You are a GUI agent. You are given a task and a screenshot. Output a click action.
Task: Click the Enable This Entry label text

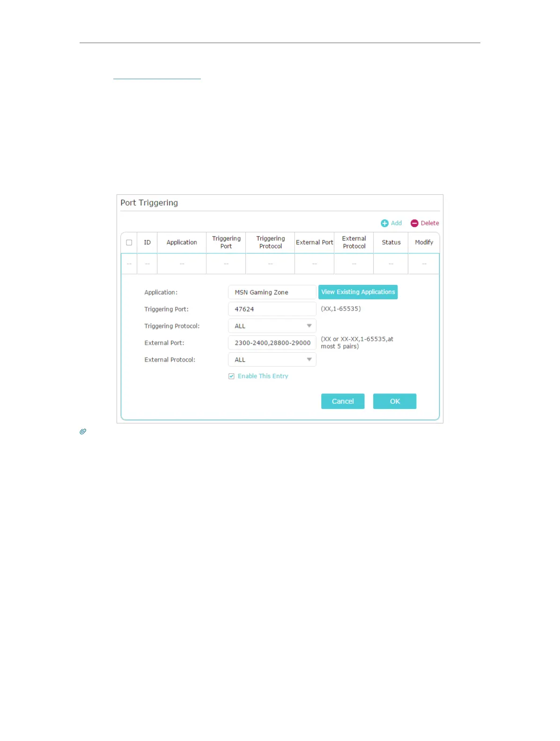tap(263, 376)
